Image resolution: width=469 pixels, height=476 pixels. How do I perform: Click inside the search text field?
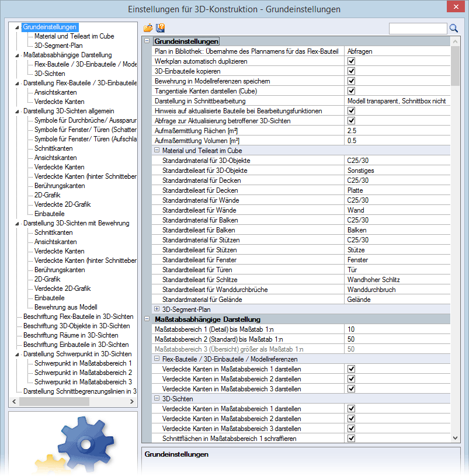[x=418, y=29]
